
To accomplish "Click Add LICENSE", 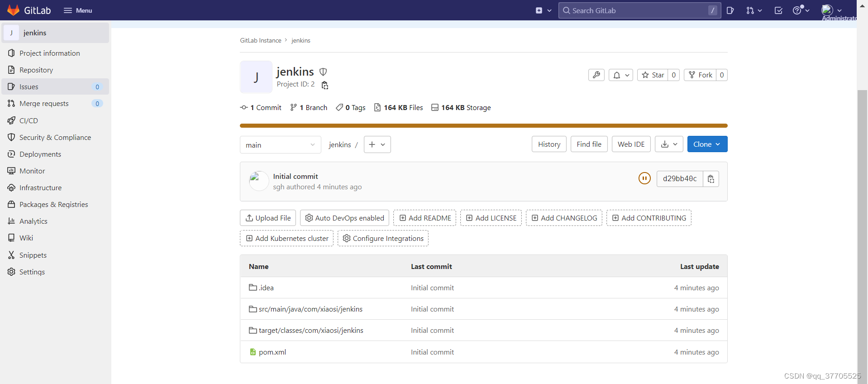I will click(491, 218).
